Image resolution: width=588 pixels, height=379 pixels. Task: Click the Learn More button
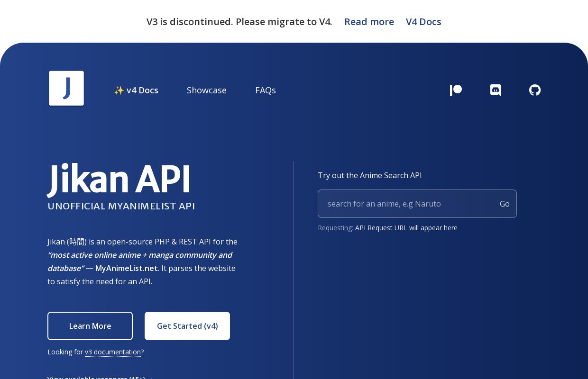click(x=90, y=326)
